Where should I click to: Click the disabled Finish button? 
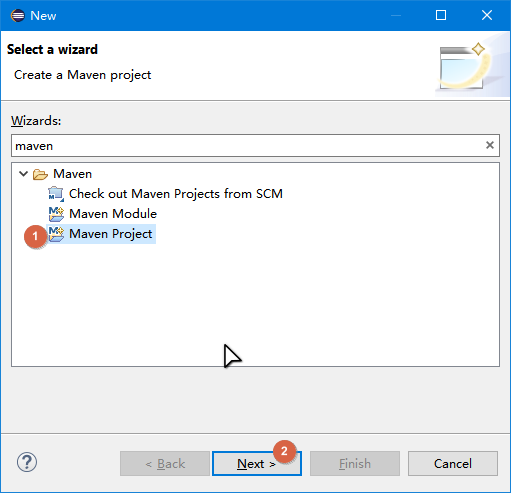[355, 463]
